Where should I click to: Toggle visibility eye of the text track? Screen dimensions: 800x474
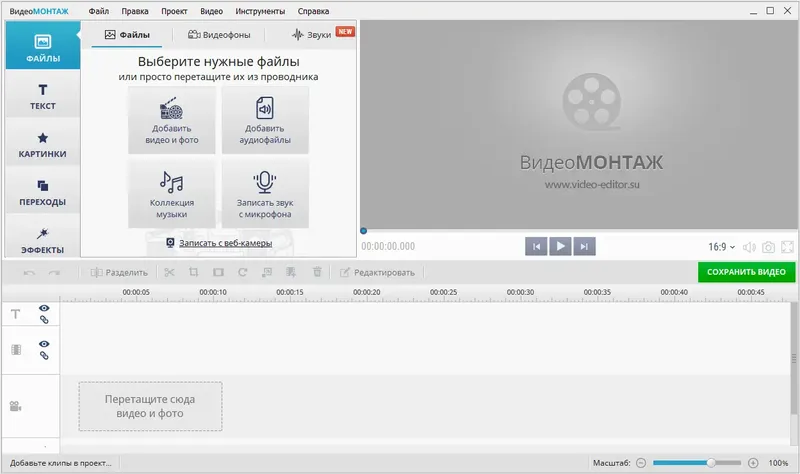pos(44,308)
